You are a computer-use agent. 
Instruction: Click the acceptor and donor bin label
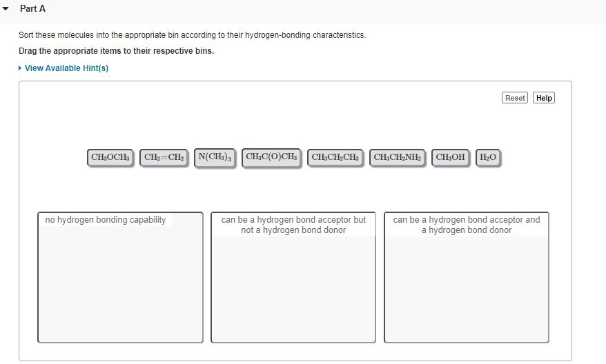click(467, 225)
